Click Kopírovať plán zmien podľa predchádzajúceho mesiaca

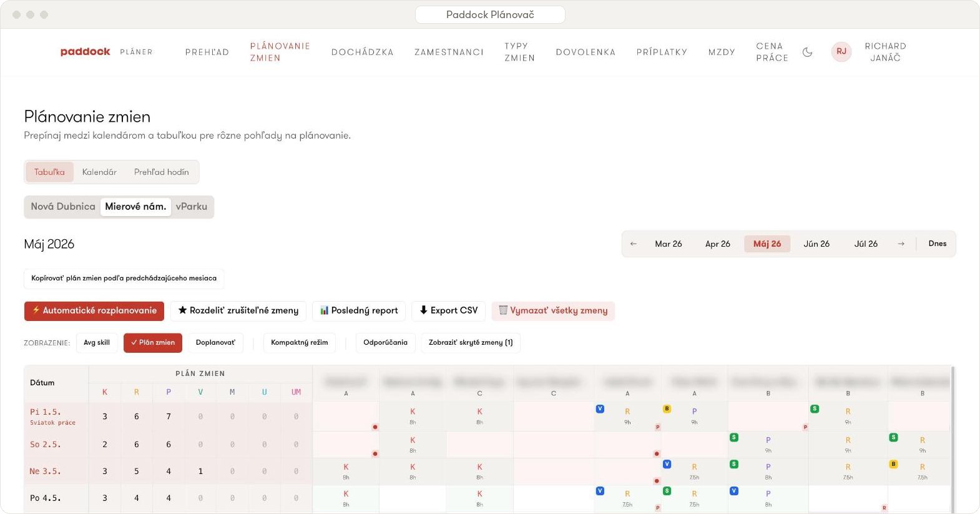point(124,279)
